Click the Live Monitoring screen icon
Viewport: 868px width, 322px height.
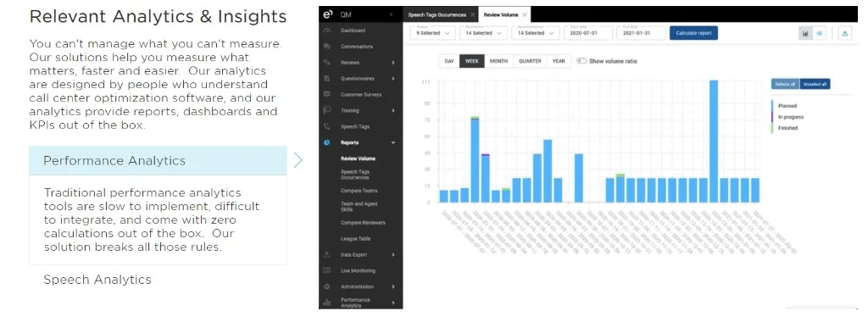(x=327, y=270)
